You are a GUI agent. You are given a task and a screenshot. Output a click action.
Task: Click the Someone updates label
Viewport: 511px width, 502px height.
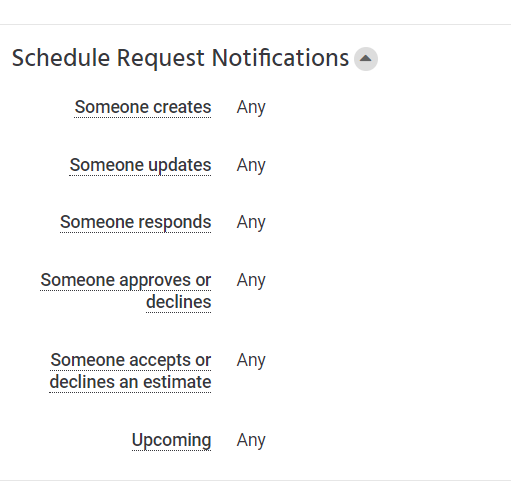140,165
